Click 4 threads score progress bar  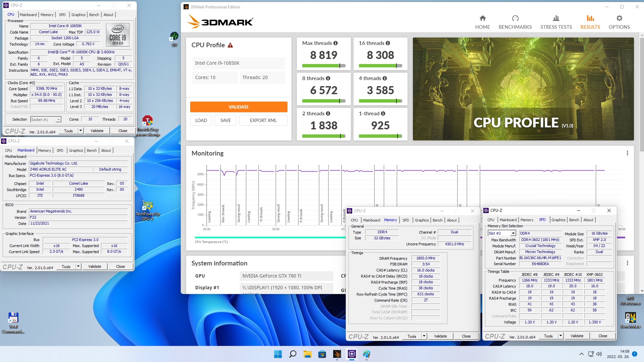pyautogui.click(x=380, y=101)
